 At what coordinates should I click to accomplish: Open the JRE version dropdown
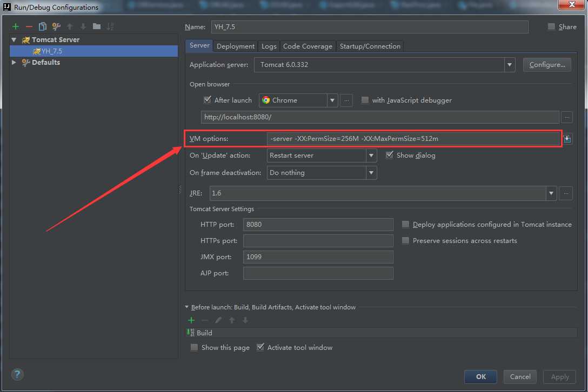coord(551,193)
